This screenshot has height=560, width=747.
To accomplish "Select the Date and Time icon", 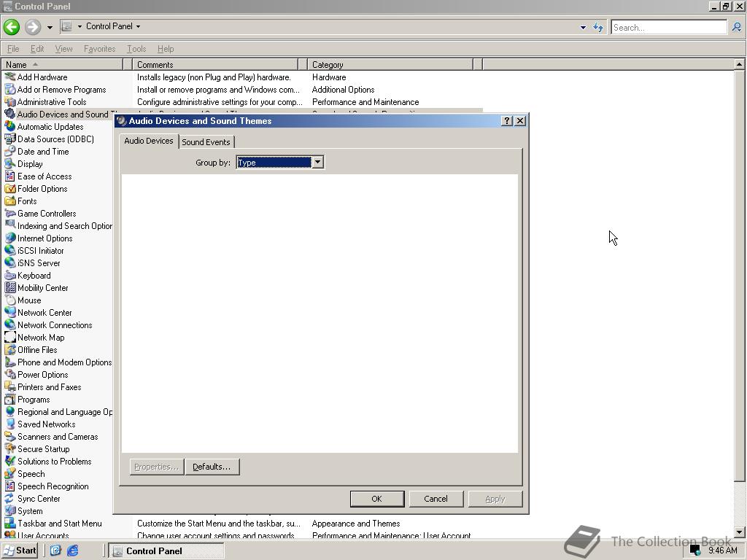I will click(10, 151).
